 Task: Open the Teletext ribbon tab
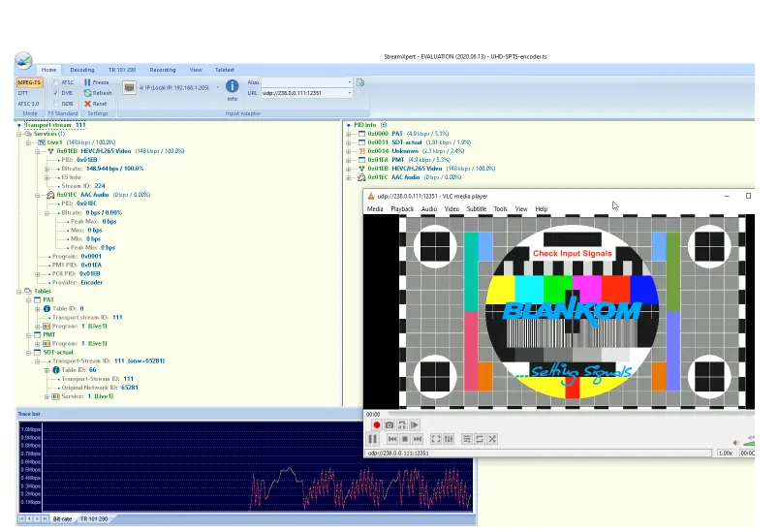pyautogui.click(x=225, y=70)
